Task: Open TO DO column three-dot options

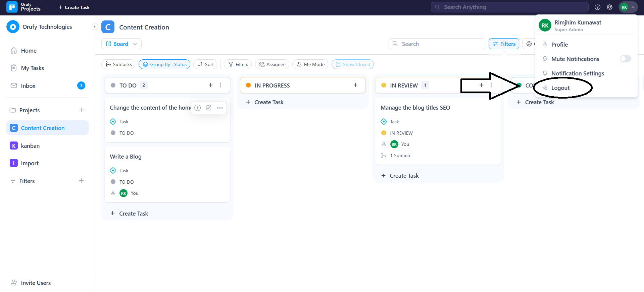Action: [220, 85]
